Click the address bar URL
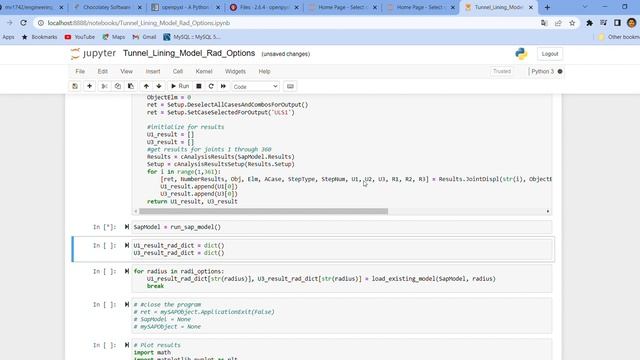The height and width of the screenshot is (360, 640). 139,23
